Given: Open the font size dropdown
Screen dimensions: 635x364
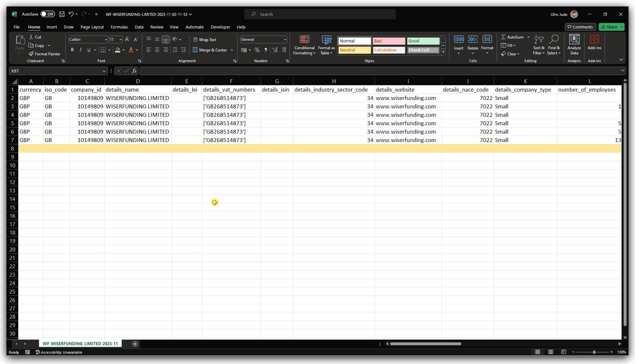Looking at the screenshot, I should point(121,39).
